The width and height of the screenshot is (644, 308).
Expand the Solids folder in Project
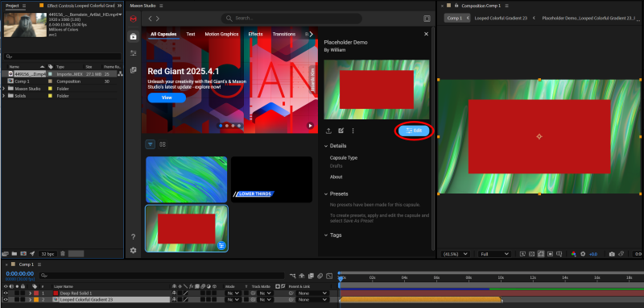[x=4, y=96]
